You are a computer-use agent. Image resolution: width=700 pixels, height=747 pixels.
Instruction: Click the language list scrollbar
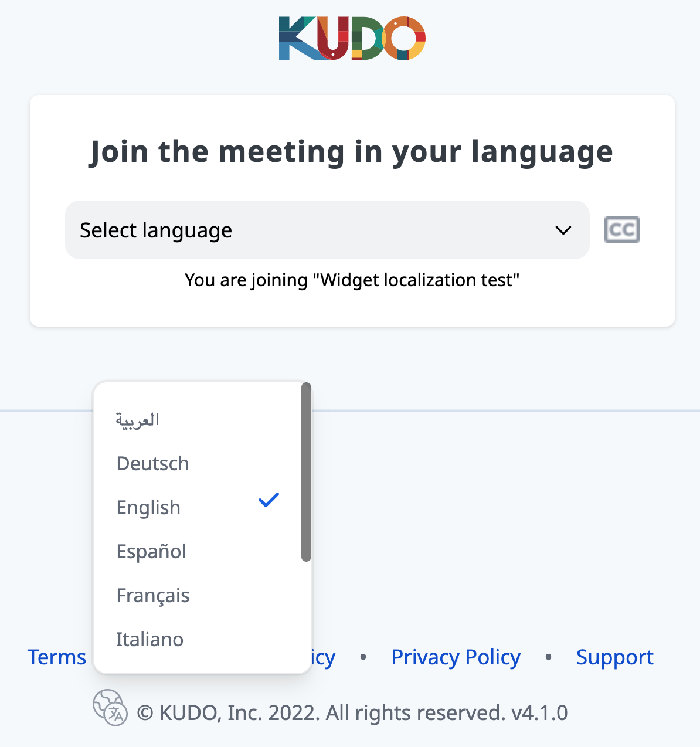(x=306, y=472)
